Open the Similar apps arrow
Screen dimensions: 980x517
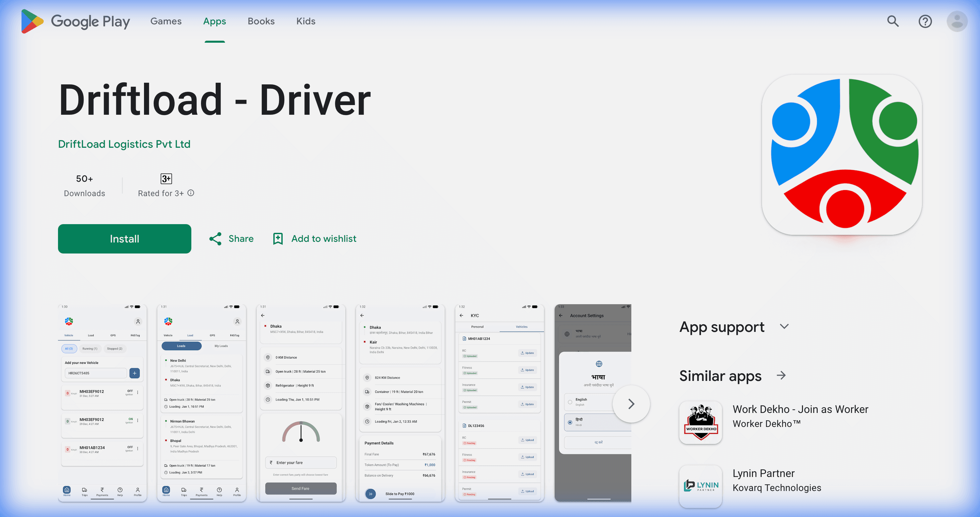(781, 376)
